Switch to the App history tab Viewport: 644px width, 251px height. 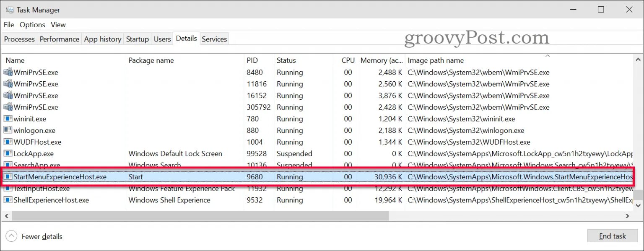(x=103, y=39)
